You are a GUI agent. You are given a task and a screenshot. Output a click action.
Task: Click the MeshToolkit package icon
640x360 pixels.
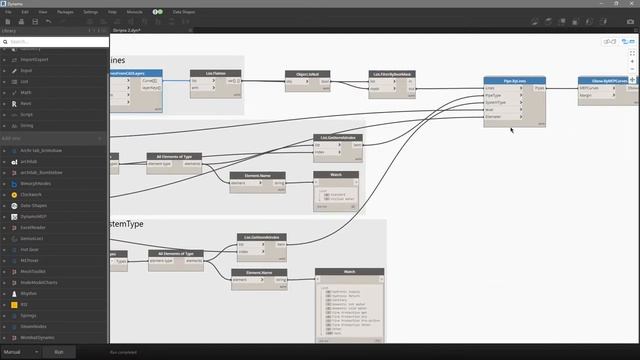point(14,271)
